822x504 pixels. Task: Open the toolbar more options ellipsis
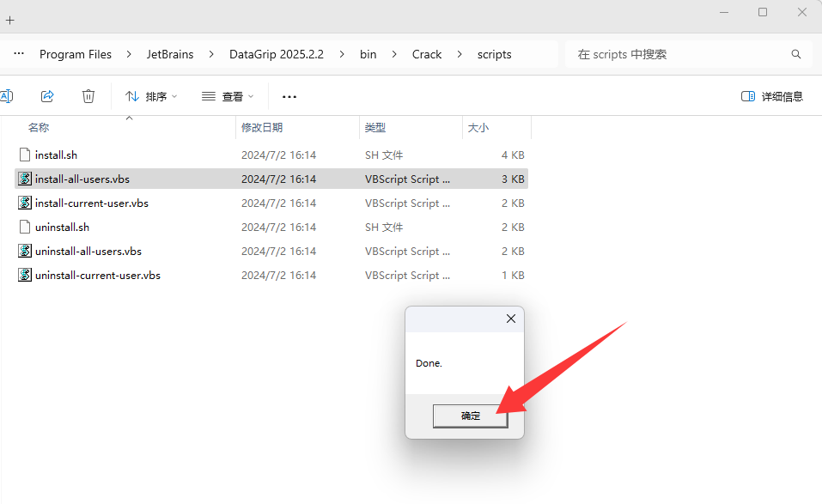(289, 96)
